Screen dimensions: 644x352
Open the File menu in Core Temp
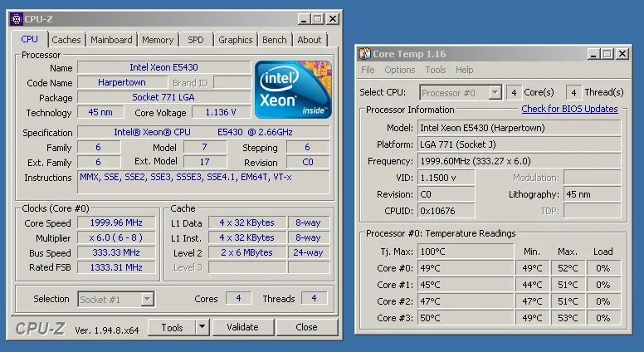tap(368, 70)
